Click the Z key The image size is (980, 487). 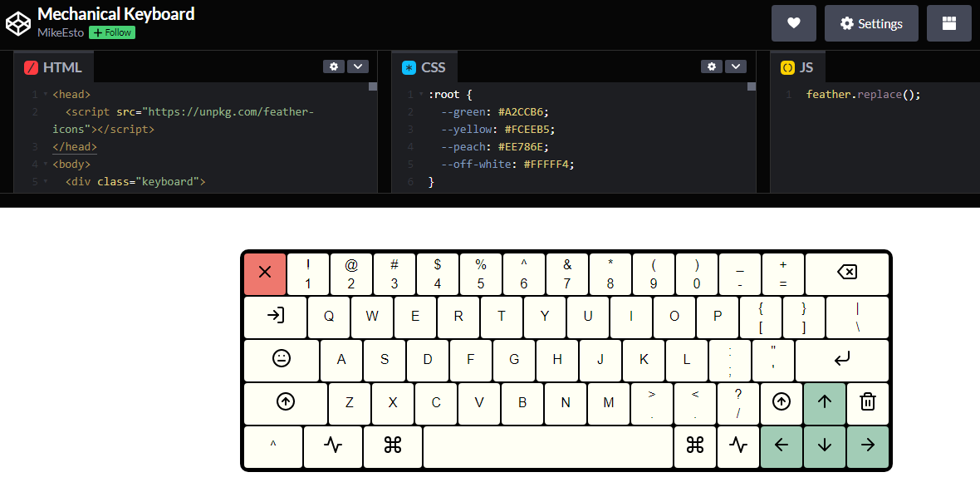coord(350,402)
